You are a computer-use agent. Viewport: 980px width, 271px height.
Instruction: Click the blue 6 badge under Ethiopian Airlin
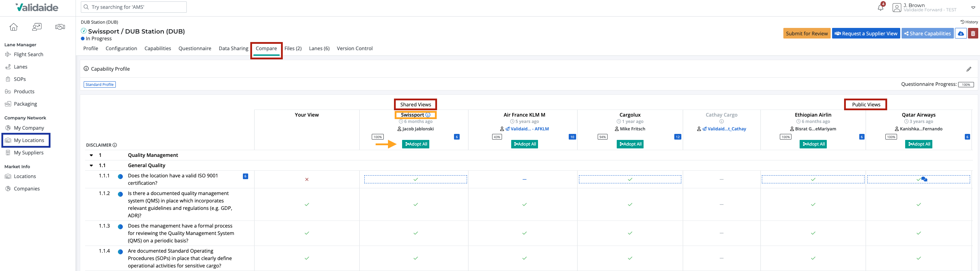point(862,137)
